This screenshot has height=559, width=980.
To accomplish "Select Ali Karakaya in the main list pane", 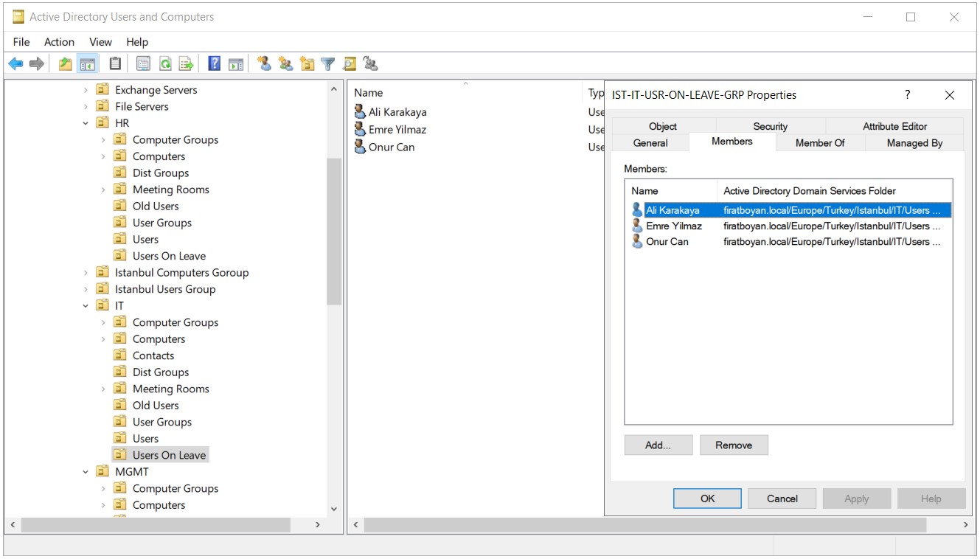I will [390, 112].
